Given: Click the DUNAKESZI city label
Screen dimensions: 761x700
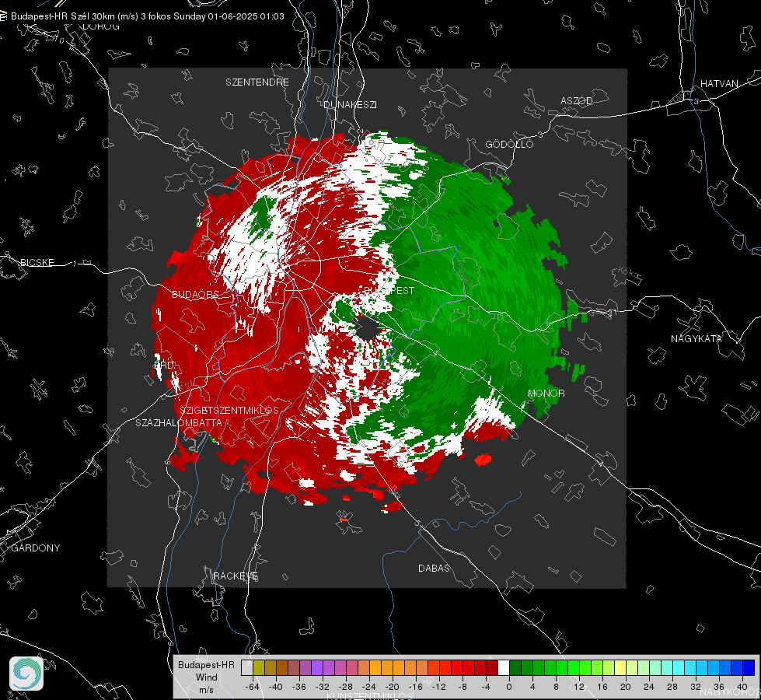Looking at the screenshot, I should click(x=350, y=105).
